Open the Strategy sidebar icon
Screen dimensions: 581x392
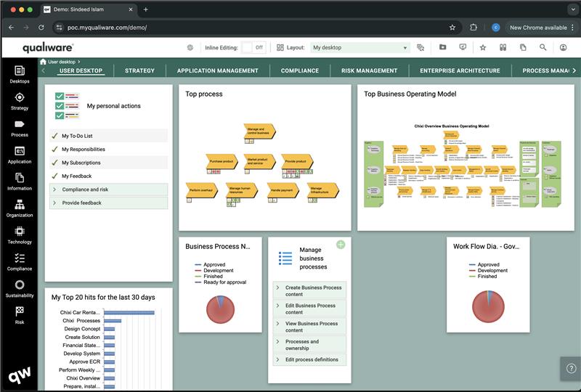tap(20, 97)
